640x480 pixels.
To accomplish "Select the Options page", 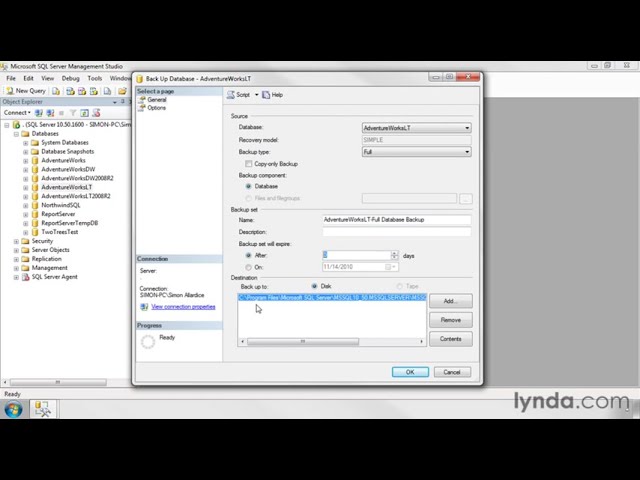I will (x=157, y=108).
